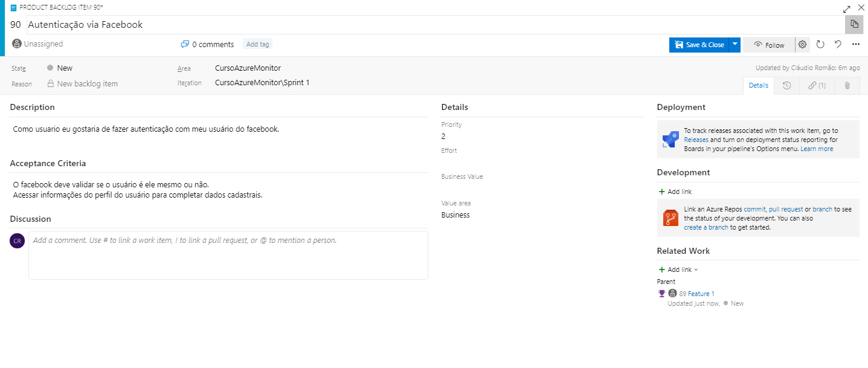Image resolution: width=868 pixels, height=368 pixels.
Task: Open the Learn more link
Action: [x=817, y=149]
